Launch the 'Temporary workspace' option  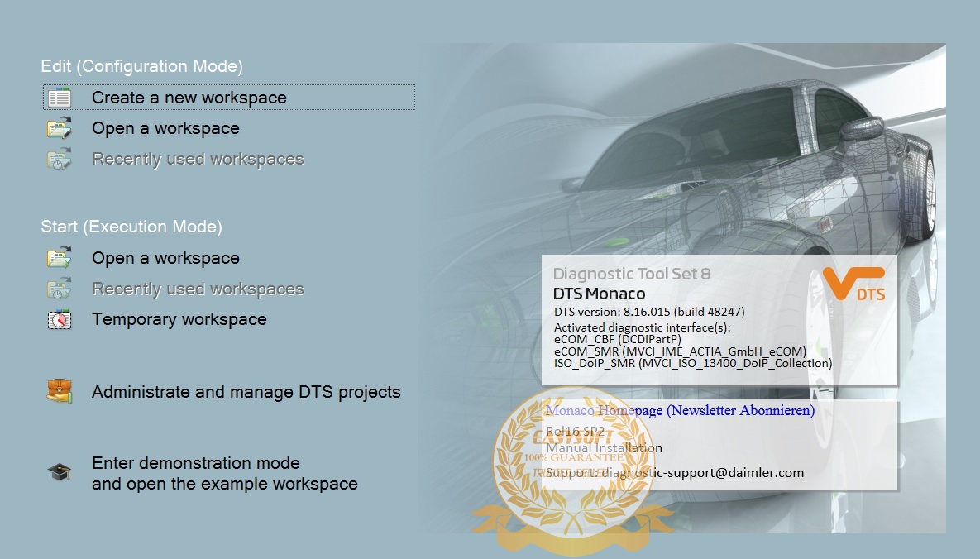point(179,319)
